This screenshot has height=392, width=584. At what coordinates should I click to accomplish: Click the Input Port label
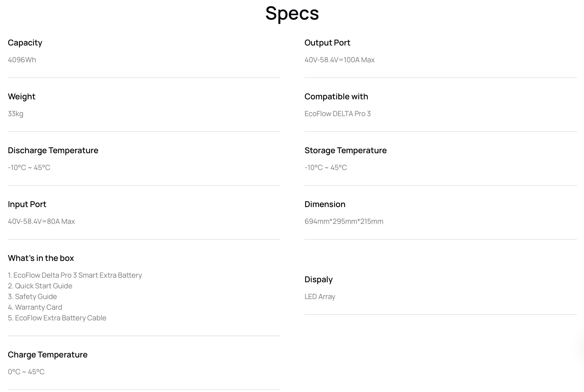[x=27, y=204]
